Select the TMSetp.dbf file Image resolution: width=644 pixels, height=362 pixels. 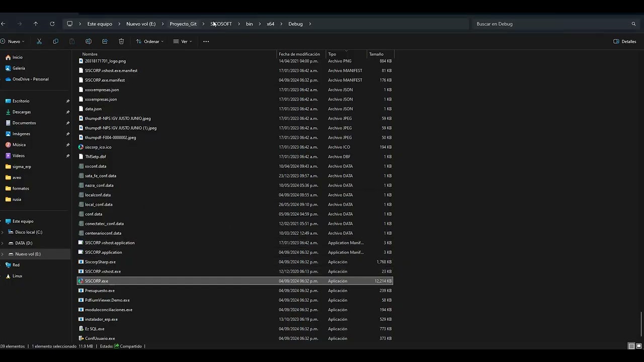(x=95, y=156)
